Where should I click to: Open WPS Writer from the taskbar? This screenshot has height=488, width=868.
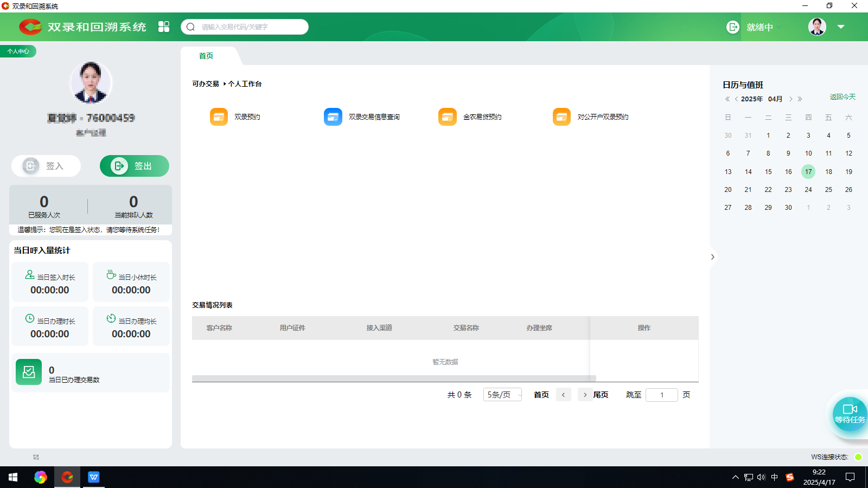pyautogui.click(x=94, y=477)
